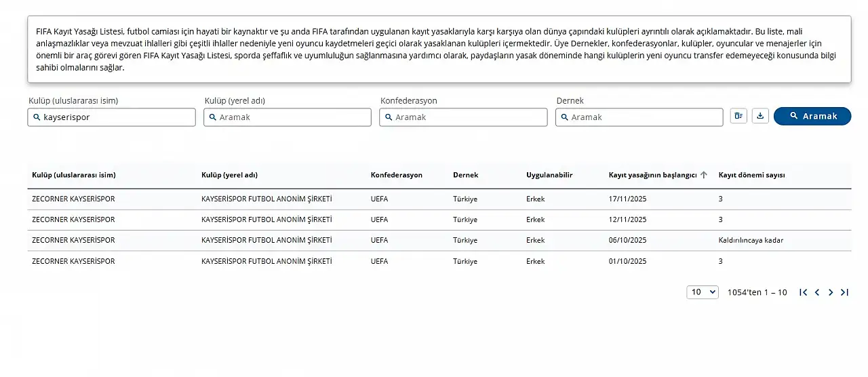Open the rows-per-page dropdown showing 10
The image size is (868, 377).
(x=702, y=292)
